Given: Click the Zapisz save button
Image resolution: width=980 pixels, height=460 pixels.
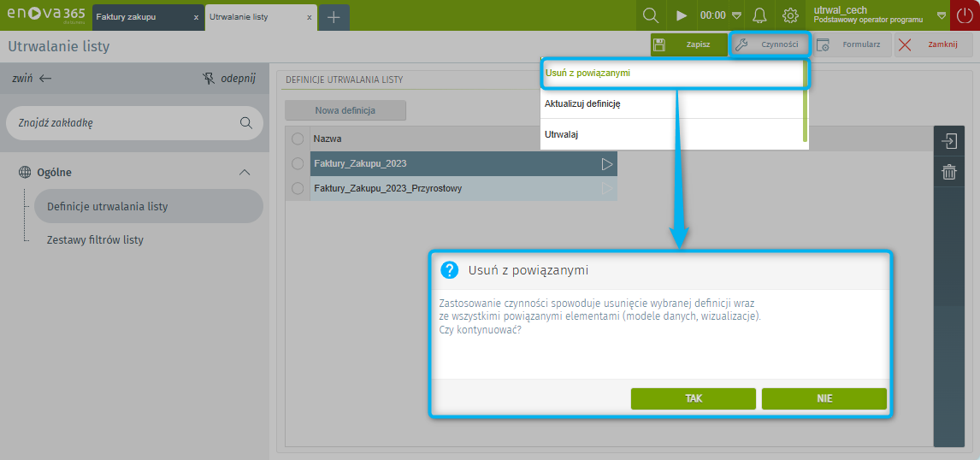Looking at the screenshot, I should (x=688, y=44).
